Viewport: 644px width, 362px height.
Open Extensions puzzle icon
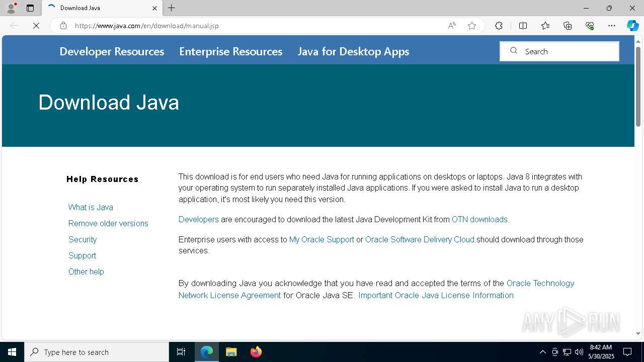(x=499, y=26)
